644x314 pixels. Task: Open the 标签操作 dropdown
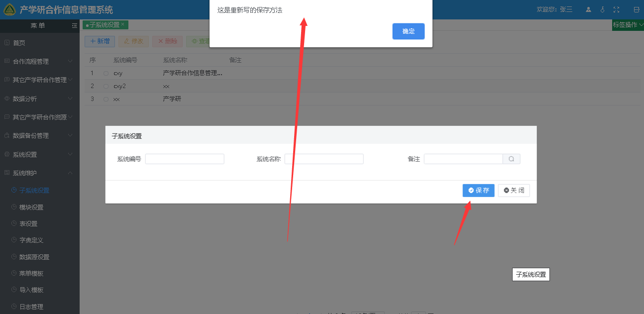[628, 25]
